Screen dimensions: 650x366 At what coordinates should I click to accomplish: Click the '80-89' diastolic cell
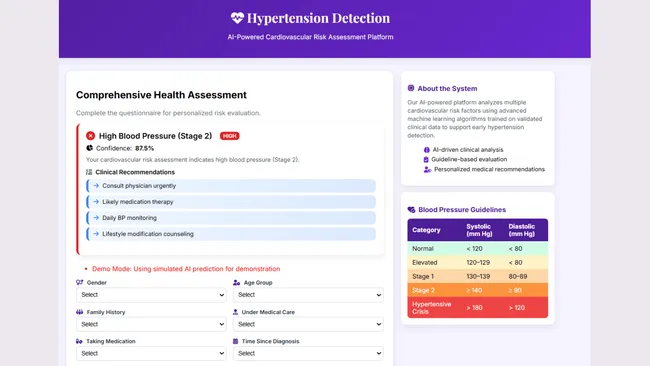518,276
